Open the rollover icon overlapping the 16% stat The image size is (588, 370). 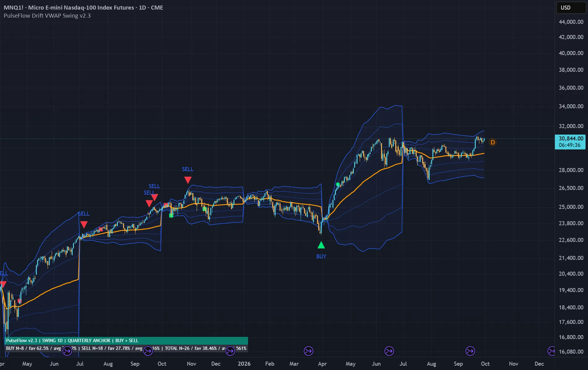148,351
